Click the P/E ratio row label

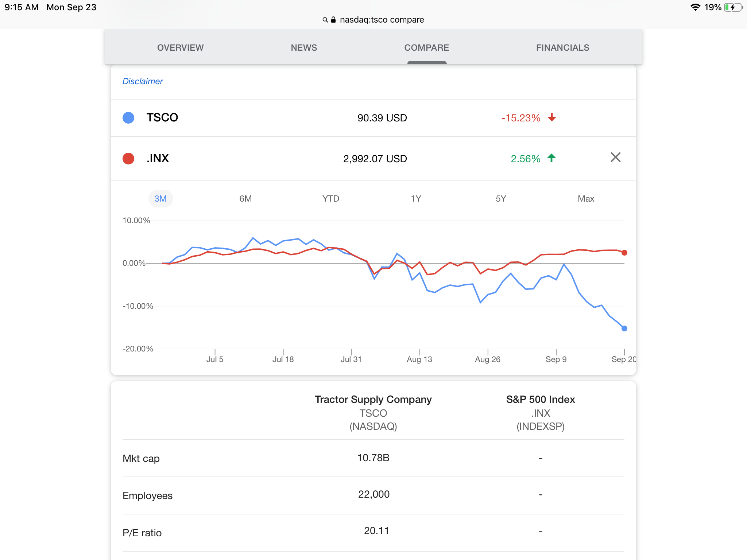142,533
